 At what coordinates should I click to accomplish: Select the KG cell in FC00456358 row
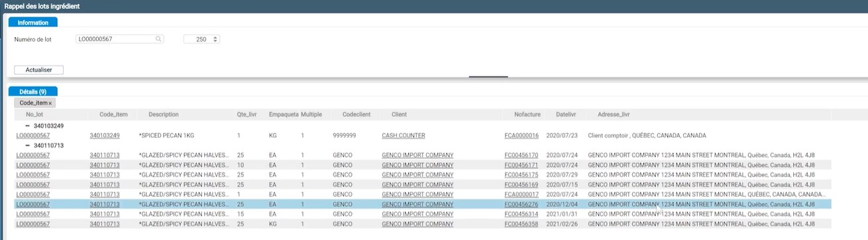coord(273,224)
